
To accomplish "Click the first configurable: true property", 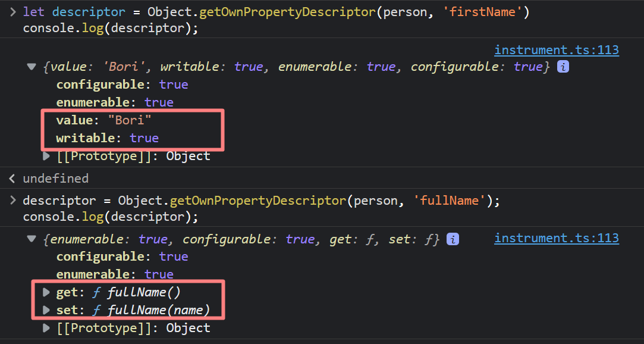I will pyautogui.click(x=122, y=85).
